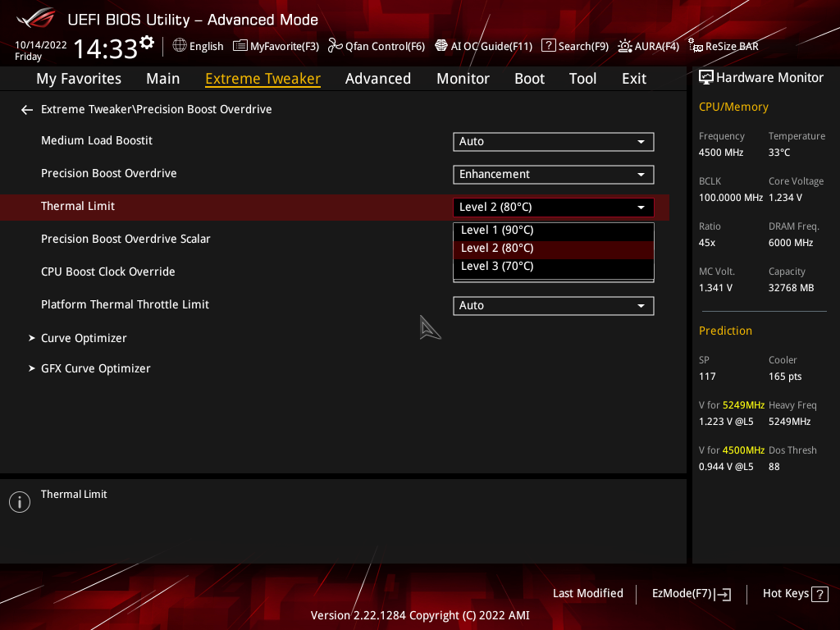Go to Exit tab
Image resolution: width=840 pixels, height=630 pixels.
coord(634,79)
